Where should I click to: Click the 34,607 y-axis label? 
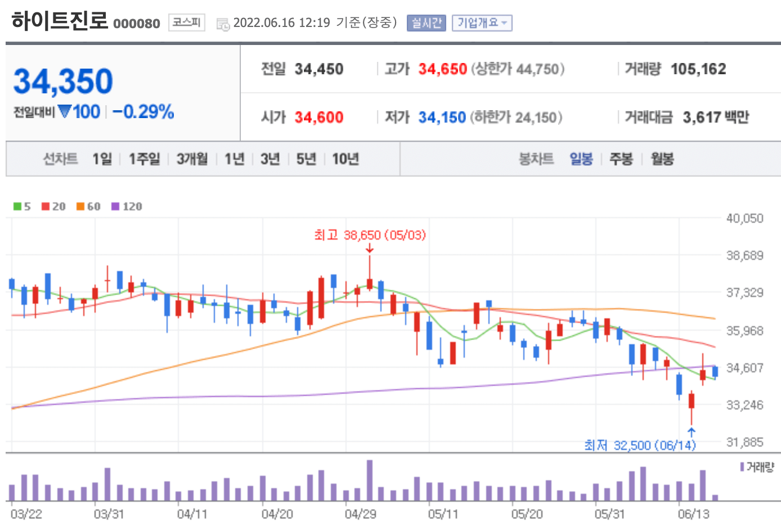coord(744,368)
